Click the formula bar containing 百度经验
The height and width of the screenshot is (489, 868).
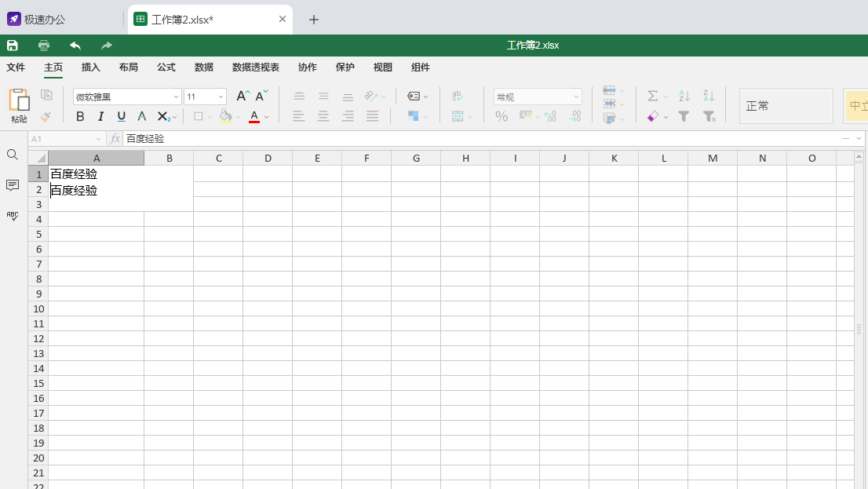click(x=482, y=138)
